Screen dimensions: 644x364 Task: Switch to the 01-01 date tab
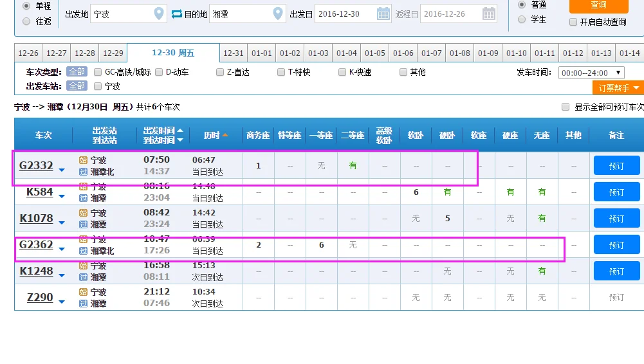click(x=262, y=53)
